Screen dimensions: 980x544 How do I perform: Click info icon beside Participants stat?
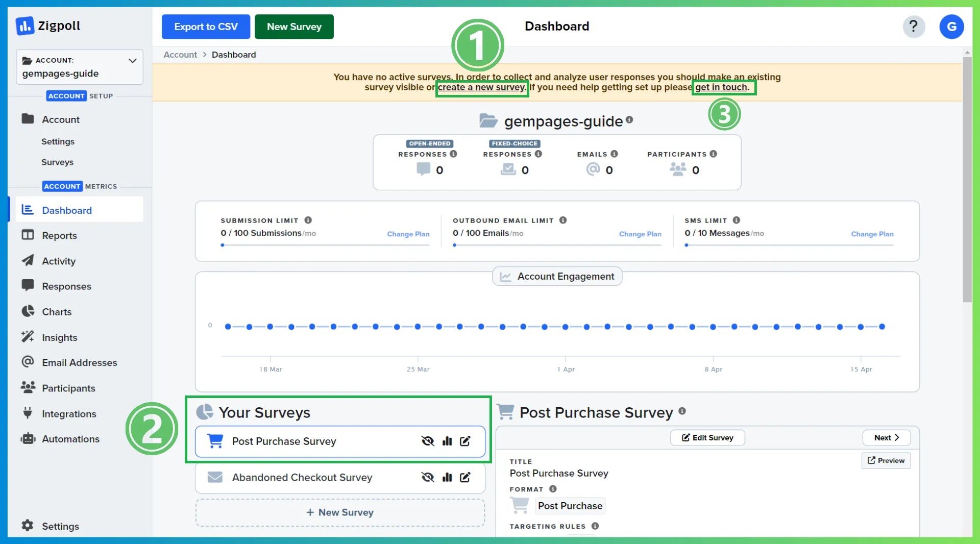pyautogui.click(x=713, y=154)
